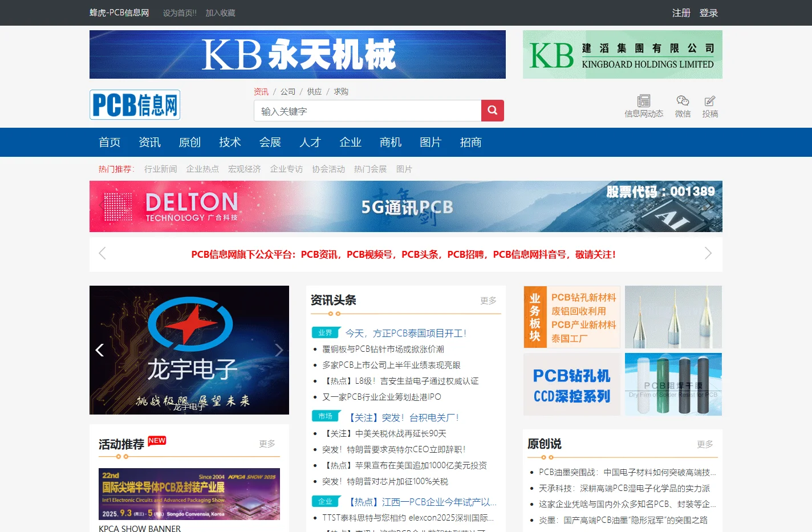This screenshot has width=812, height=532.
Task: Open 宏观经济 from hot recommendations
Action: 245,169
